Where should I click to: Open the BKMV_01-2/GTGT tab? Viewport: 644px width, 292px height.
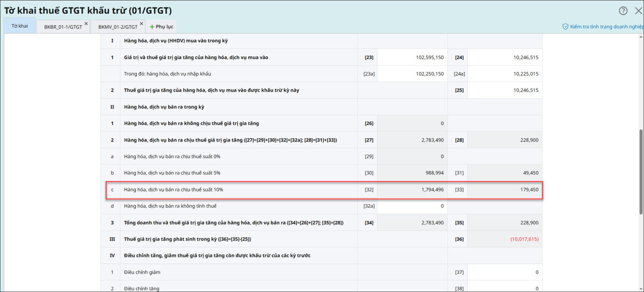(x=118, y=27)
